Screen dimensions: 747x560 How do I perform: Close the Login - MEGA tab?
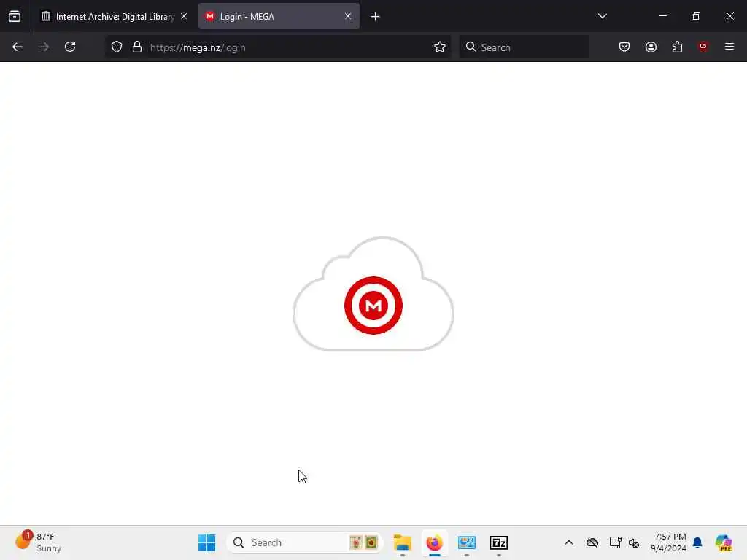348,16
